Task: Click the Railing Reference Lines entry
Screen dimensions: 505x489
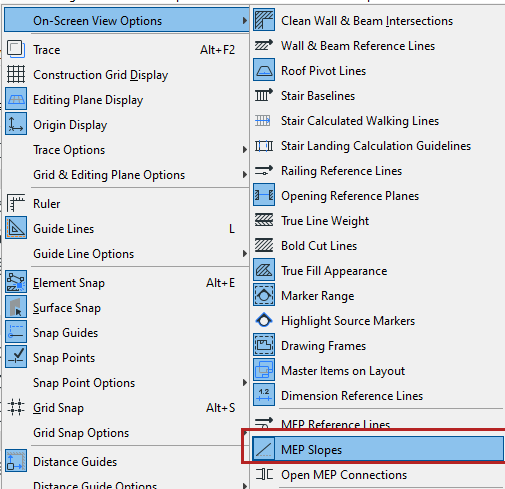Action: [x=378, y=171]
